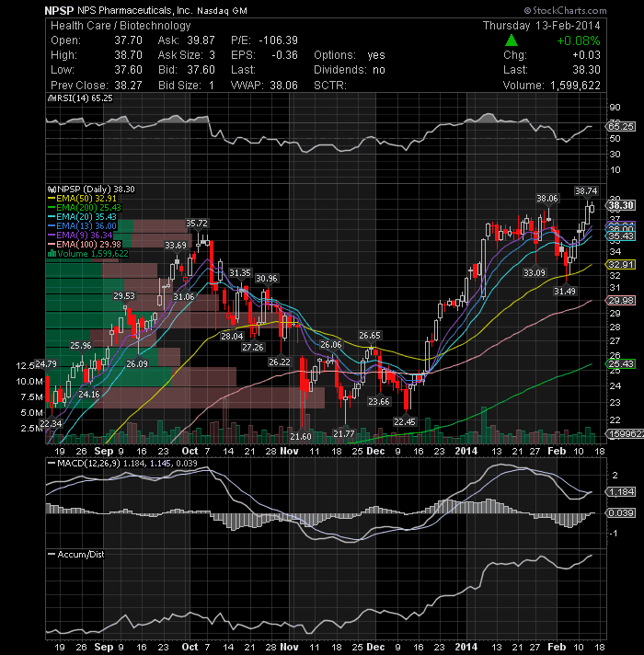644x655 pixels.
Task: Click the 22.45 December low label
Action: pyautogui.click(x=405, y=422)
